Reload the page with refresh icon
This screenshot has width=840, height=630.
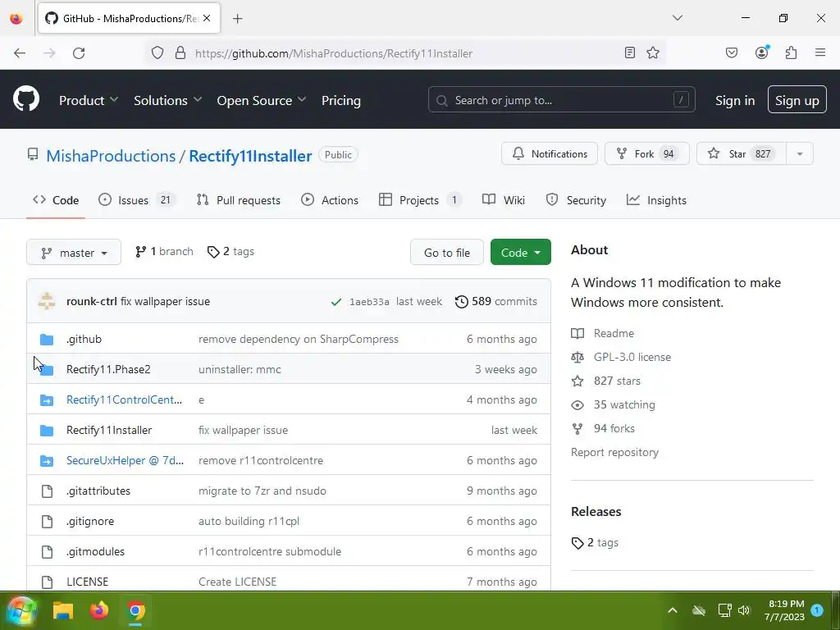[x=79, y=53]
